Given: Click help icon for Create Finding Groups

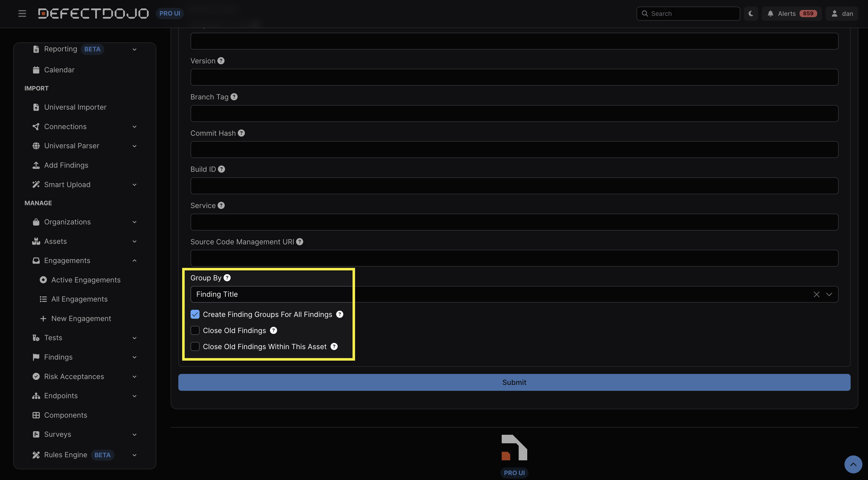Looking at the screenshot, I should (340, 314).
